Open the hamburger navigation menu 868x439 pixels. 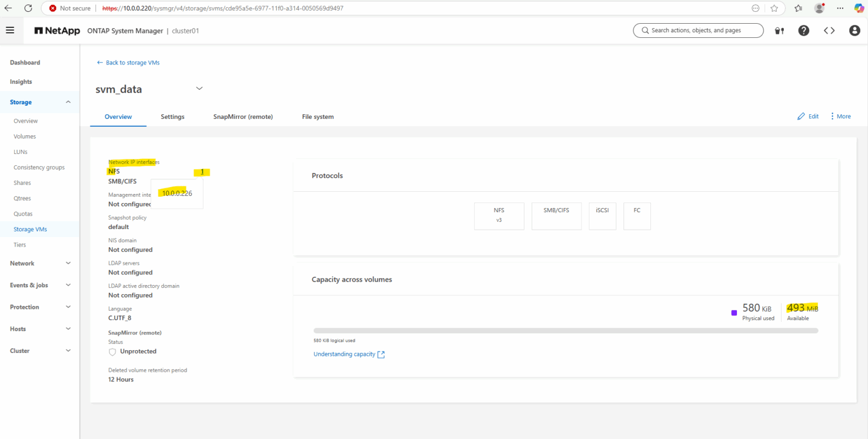point(10,30)
